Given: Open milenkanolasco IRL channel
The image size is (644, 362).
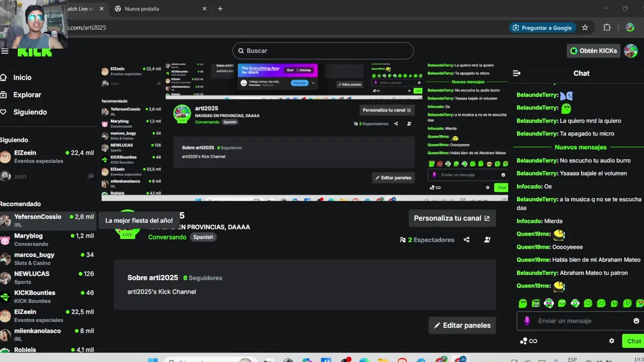Looking at the screenshot, I should point(48,335).
